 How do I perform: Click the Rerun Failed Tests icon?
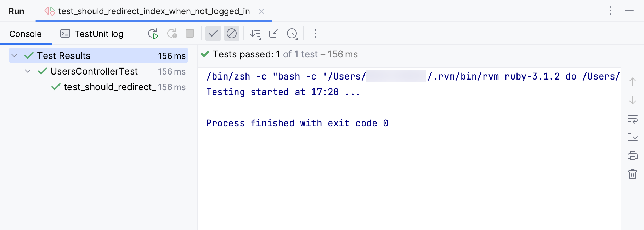(172, 33)
